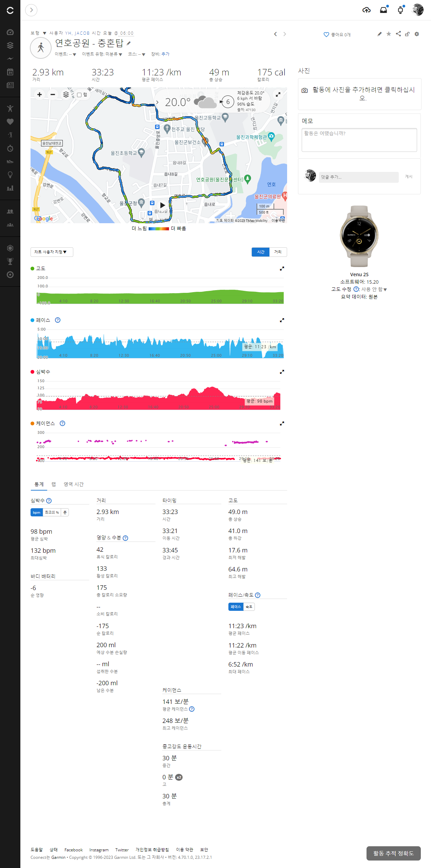Open the course dropdown

click(x=136, y=54)
